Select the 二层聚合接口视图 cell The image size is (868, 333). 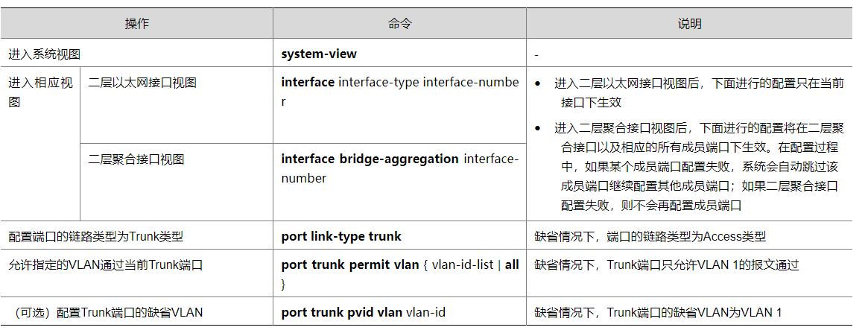point(136,159)
